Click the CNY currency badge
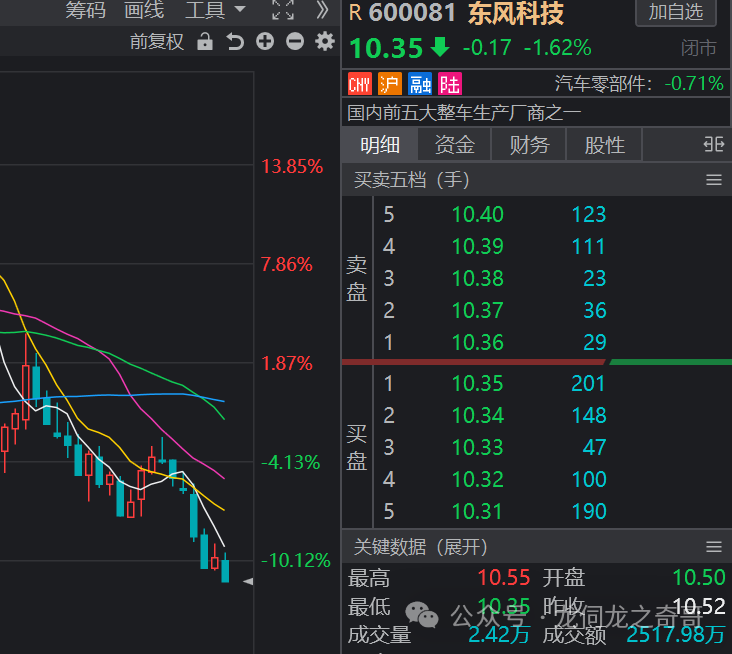The height and width of the screenshot is (654, 732). point(360,84)
